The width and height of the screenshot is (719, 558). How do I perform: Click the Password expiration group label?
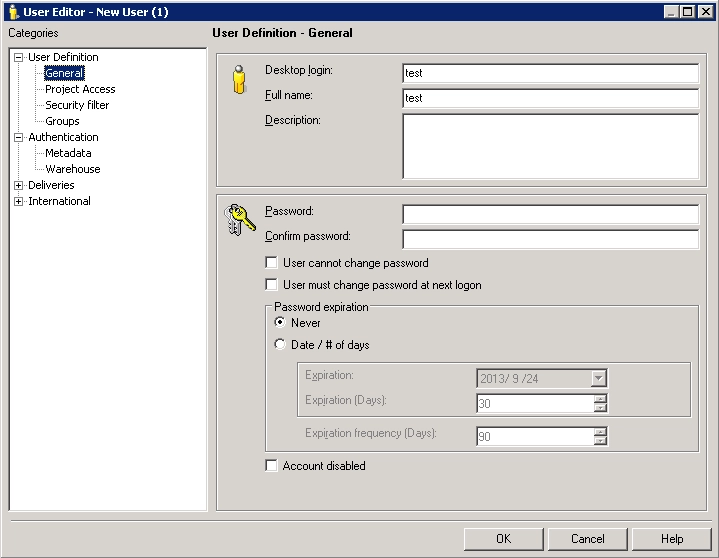point(321,307)
